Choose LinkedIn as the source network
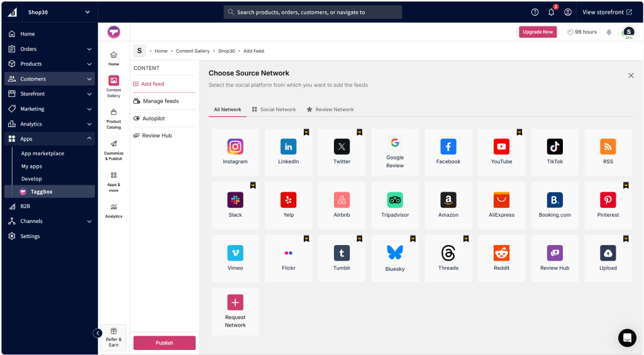Image resolution: width=644 pixels, height=355 pixels. (288, 152)
